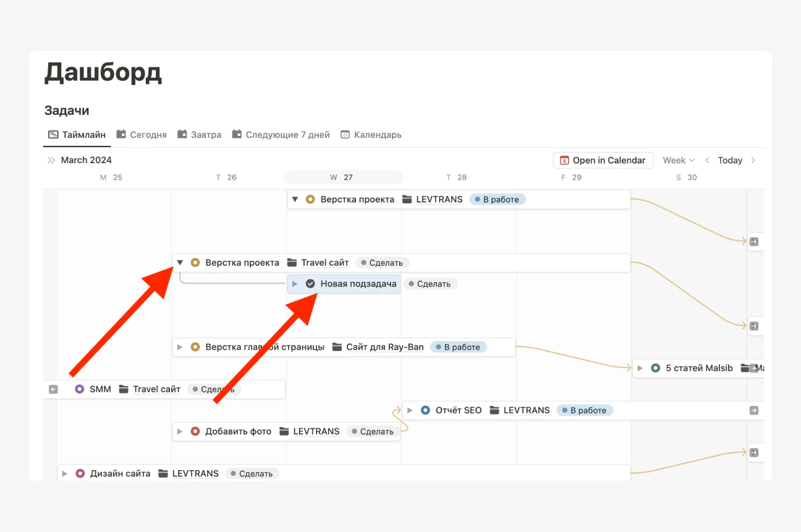
Task: Open LEVTRANS project in Добавить фото row
Action: tap(316, 431)
